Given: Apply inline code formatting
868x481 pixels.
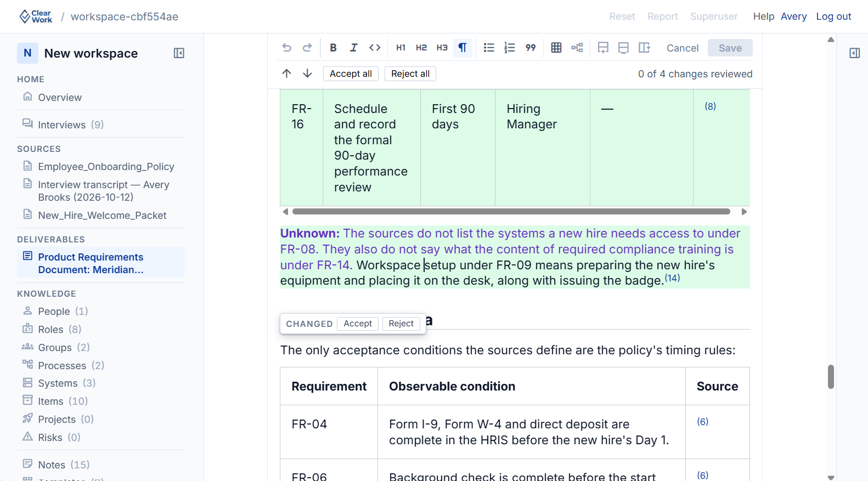Looking at the screenshot, I should coord(375,48).
